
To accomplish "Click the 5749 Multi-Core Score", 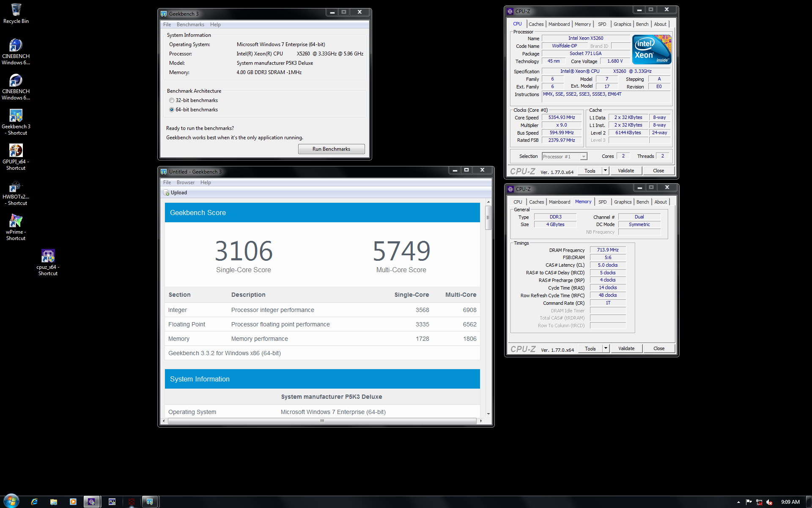I will click(401, 251).
